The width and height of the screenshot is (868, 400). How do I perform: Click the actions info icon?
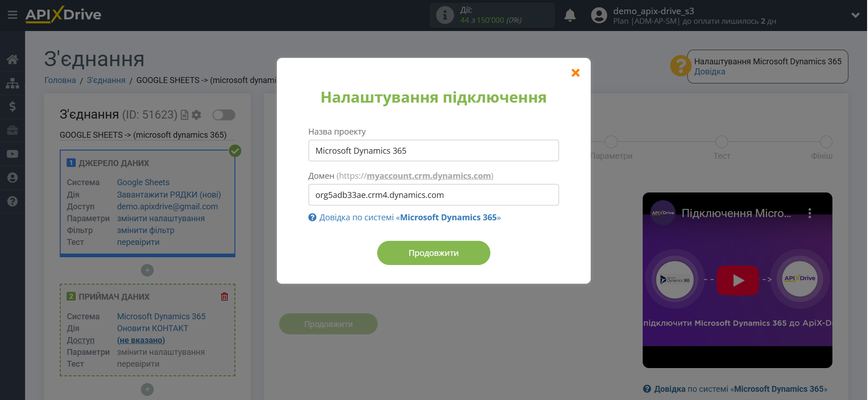point(445,15)
